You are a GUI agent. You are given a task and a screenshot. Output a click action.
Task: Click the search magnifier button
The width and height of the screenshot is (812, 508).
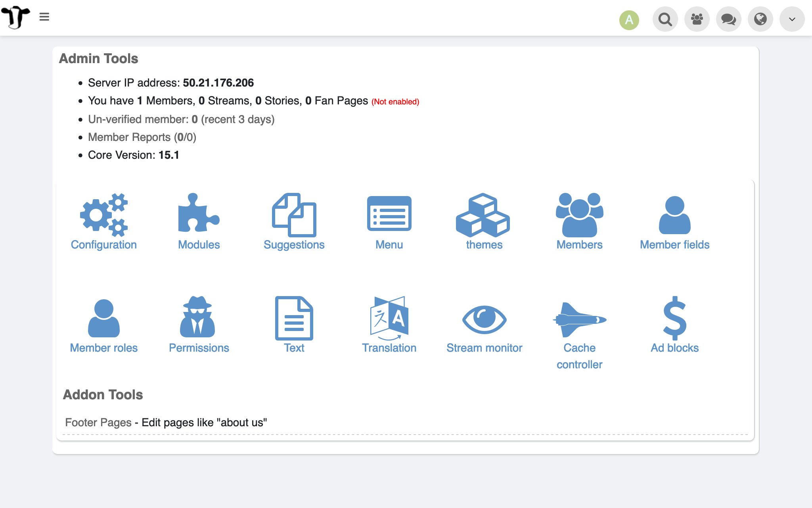tap(665, 19)
